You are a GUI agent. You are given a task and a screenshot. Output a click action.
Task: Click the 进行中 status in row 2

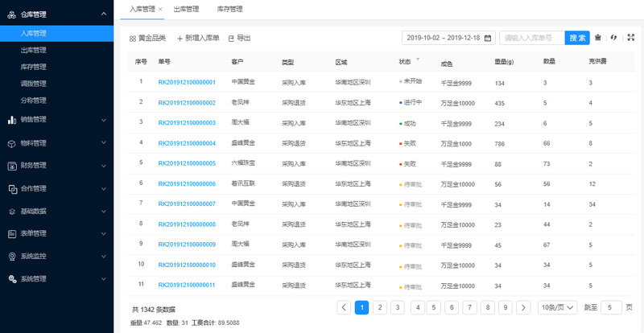coord(411,102)
